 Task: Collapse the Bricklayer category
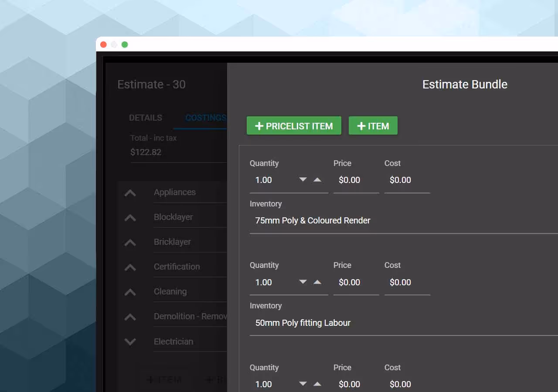pos(130,242)
